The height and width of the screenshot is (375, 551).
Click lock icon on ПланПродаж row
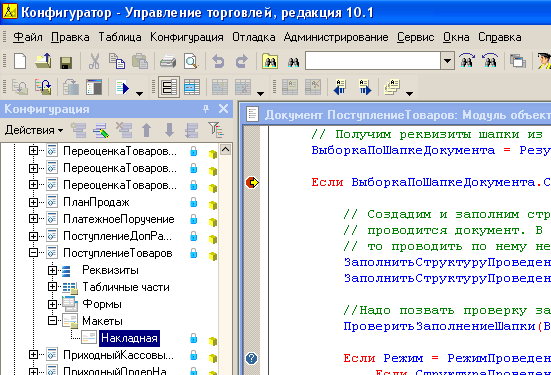[x=193, y=202]
